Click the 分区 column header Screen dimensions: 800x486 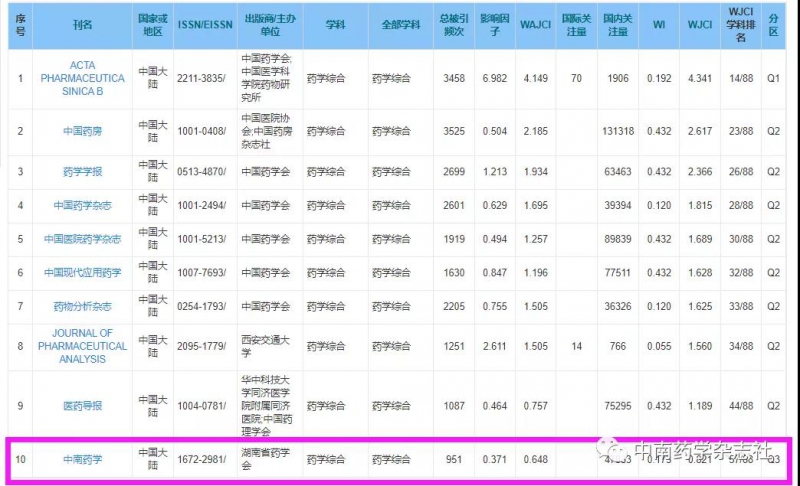(x=773, y=24)
